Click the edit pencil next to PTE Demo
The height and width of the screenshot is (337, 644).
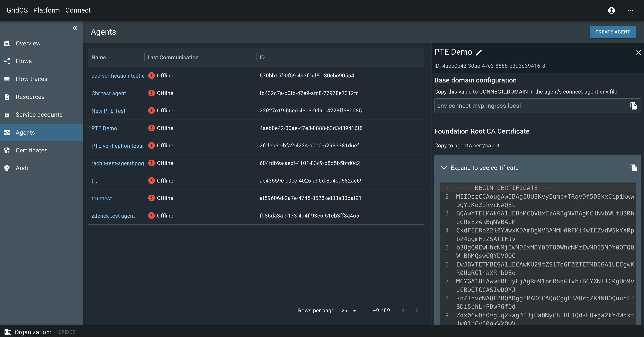click(479, 53)
